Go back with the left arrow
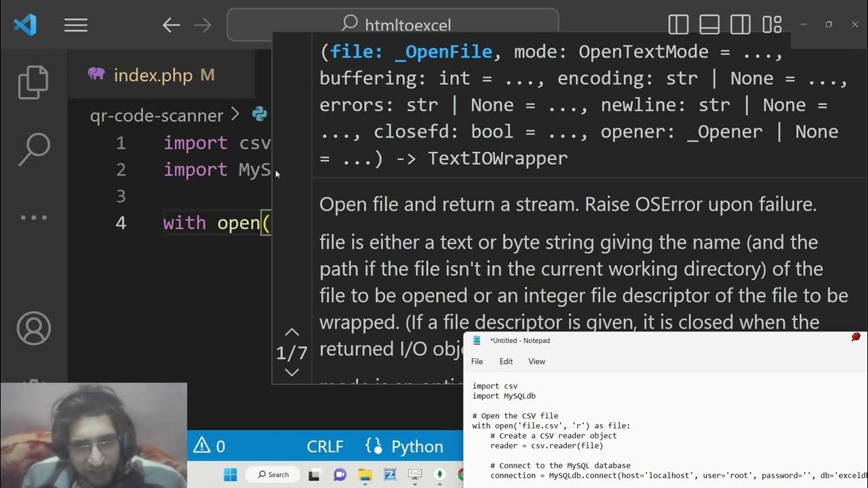This screenshot has width=868, height=488. pyautogui.click(x=171, y=25)
